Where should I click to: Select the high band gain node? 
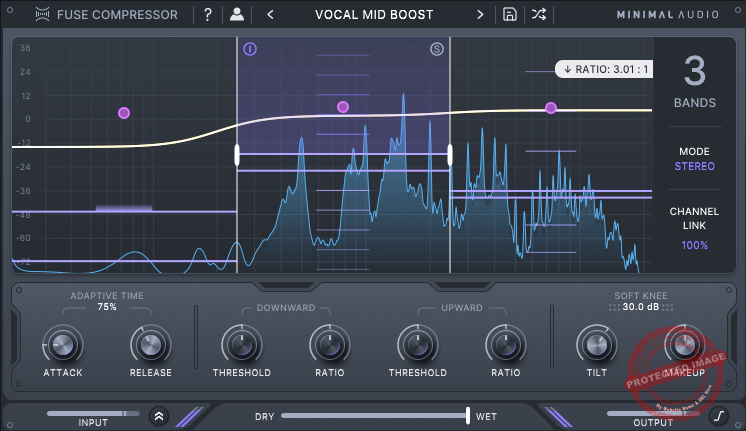(550, 108)
